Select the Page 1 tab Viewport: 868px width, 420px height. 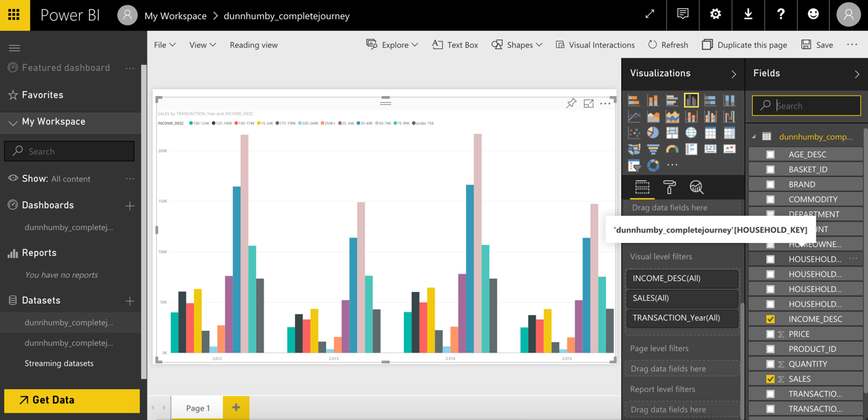[198, 408]
